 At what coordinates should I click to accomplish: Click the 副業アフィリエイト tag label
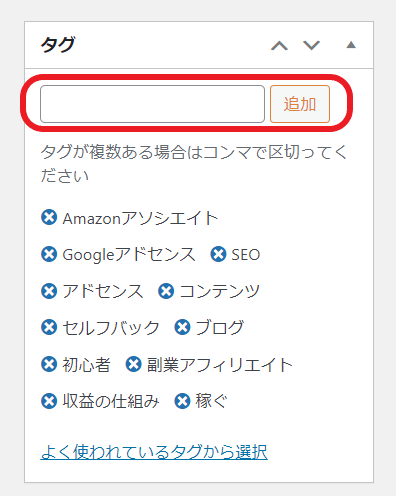coord(220,364)
